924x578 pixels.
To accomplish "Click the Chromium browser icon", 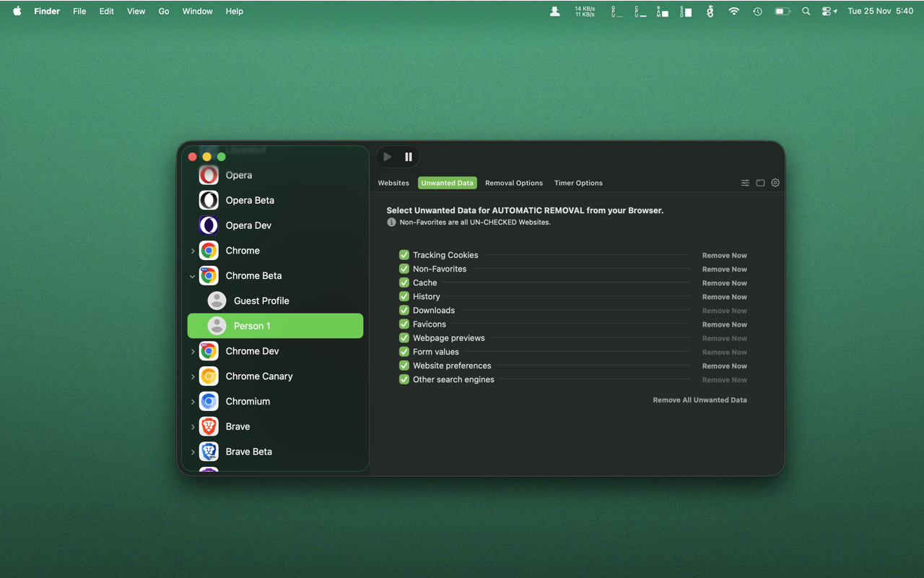I will [209, 401].
